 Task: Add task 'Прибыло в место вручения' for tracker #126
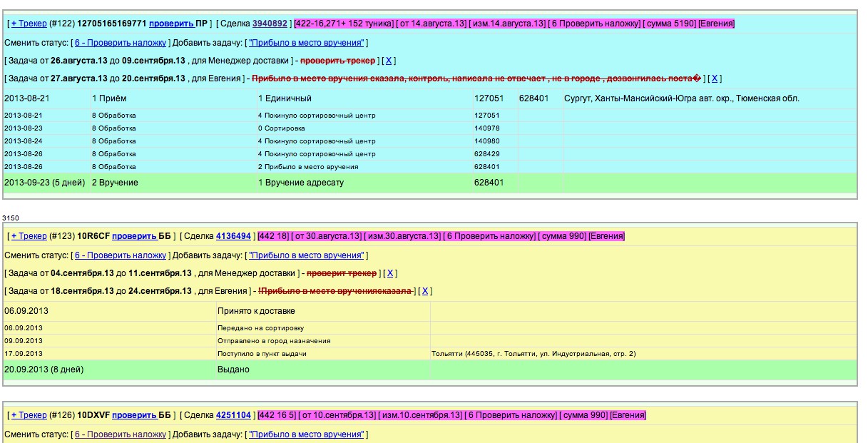coord(307,434)
